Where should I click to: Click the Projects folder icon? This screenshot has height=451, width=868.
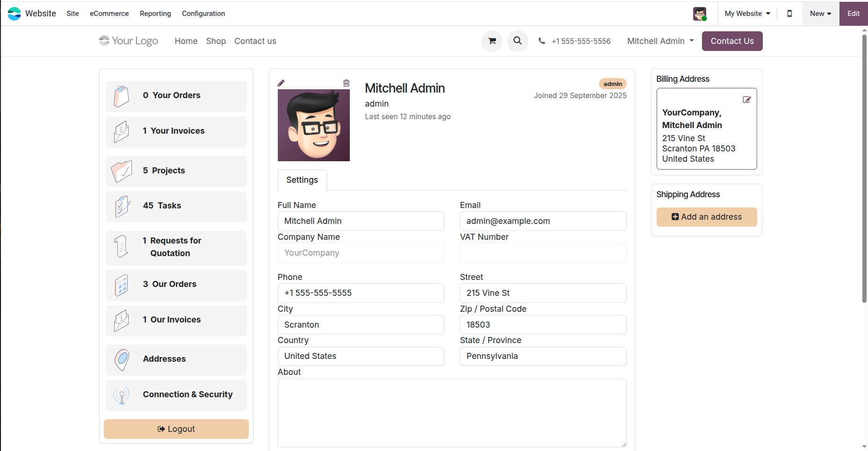coord(122,171)
